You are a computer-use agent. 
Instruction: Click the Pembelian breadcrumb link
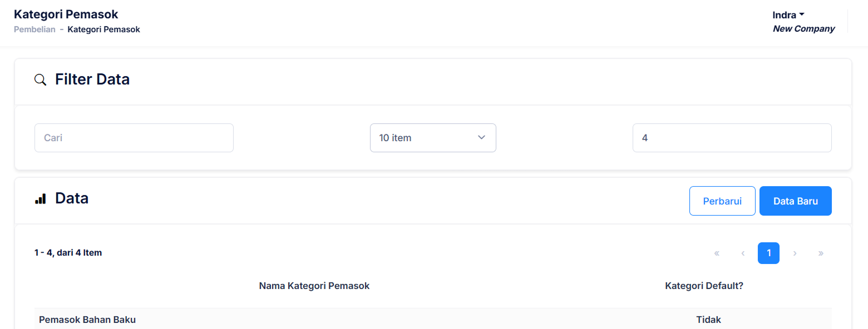click(x=34, y=29)
